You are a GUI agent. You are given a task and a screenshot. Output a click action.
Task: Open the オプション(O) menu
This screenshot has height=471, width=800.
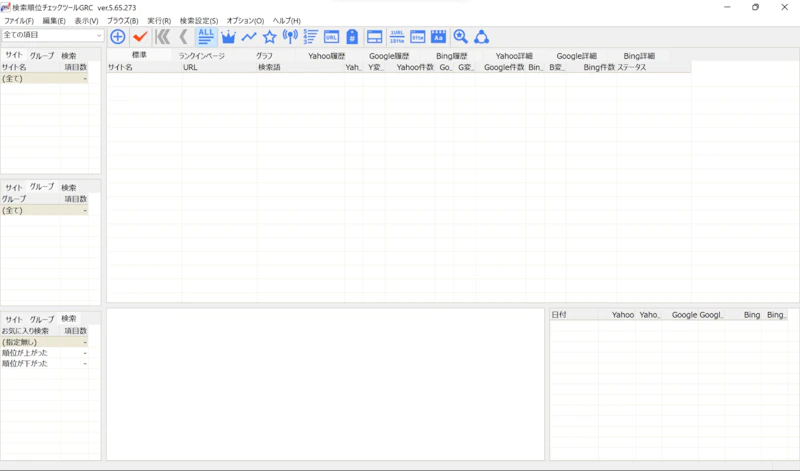click(x=245, y=21)
